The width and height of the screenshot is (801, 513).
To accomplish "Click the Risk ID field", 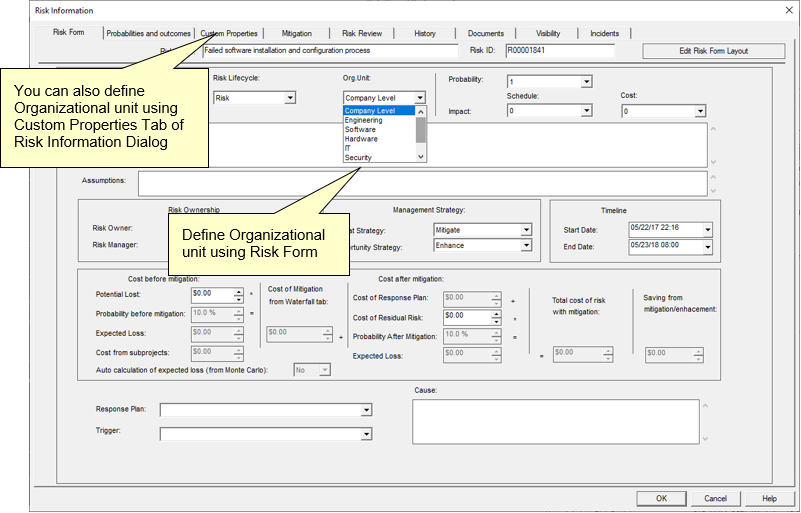I will 558,49.
